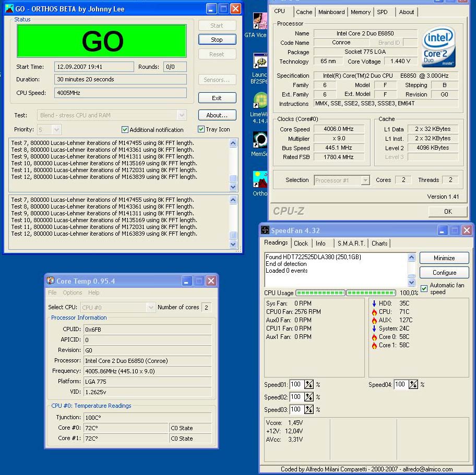Minimize the Core Temp window
The image size is (476, 475).
187,281
